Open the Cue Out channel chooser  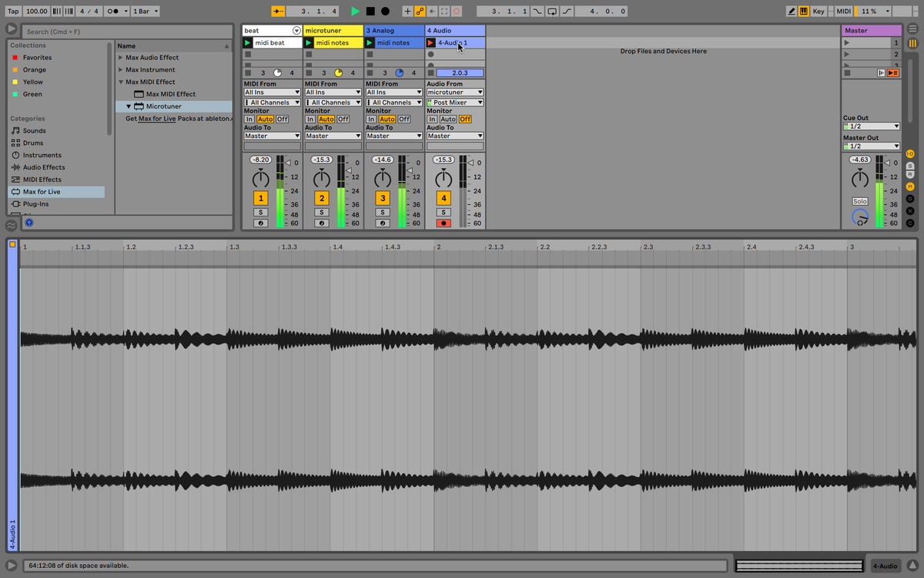[871, 126]
